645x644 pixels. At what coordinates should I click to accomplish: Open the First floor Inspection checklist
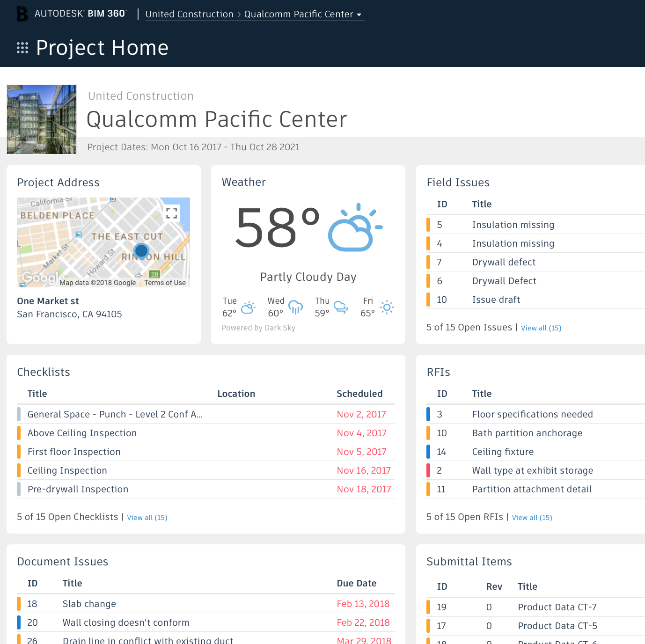[x=206, y=452]
